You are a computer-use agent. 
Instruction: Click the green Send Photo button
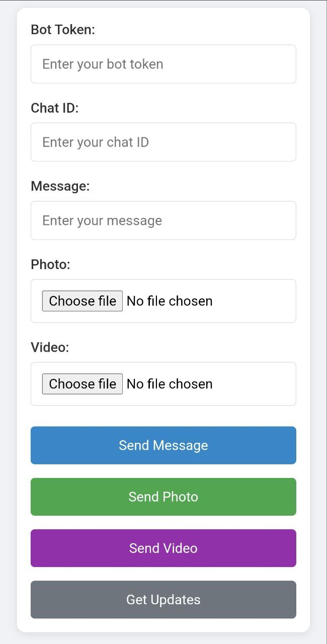163,497
